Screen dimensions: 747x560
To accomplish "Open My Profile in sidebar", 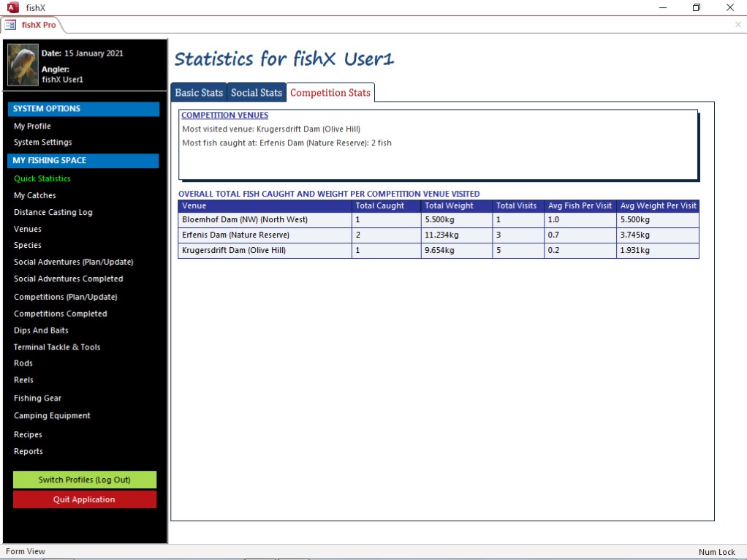I will [32, 126].
